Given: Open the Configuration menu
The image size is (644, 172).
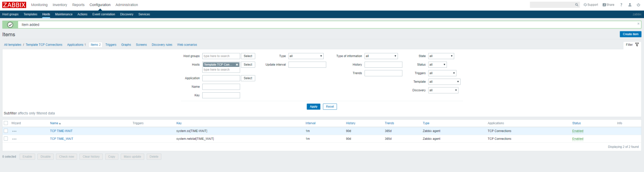Looking at the screenshot, I should [100, 5].
